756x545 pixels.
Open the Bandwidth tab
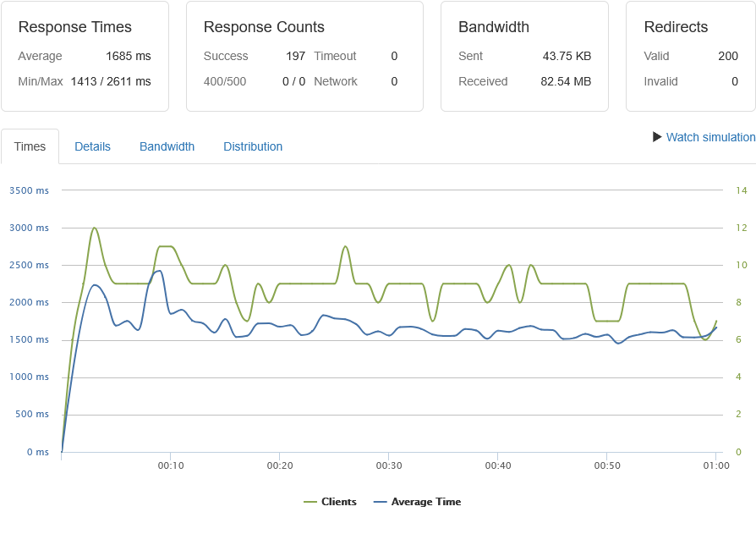(167, 146)
